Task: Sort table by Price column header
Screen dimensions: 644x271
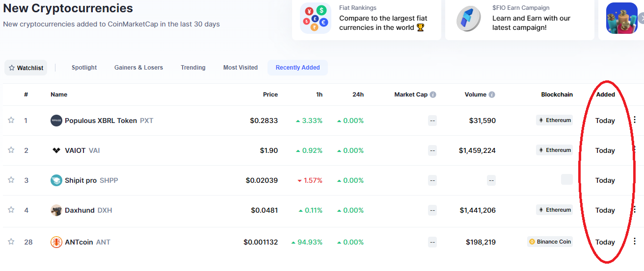Action: (x=270, y=95)
